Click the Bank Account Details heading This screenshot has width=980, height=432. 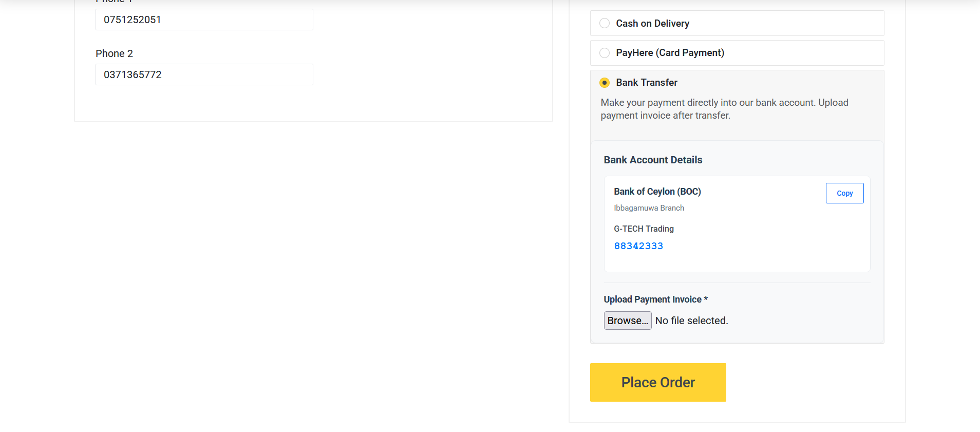coord(652,160)
